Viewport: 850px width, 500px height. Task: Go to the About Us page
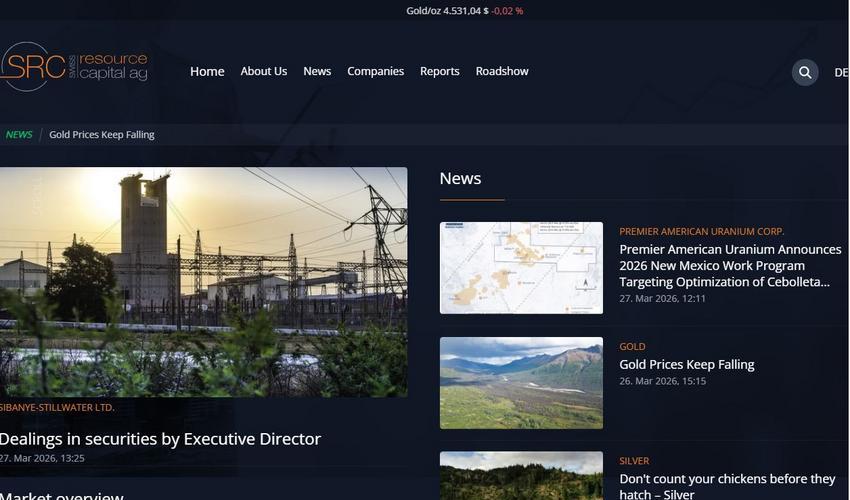(x=263, y=71)
